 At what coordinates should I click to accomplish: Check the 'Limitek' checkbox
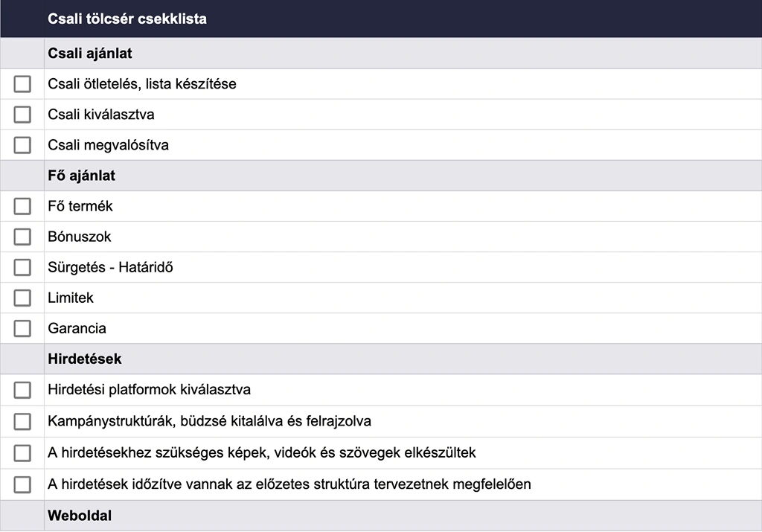click(x=22, y=298)
